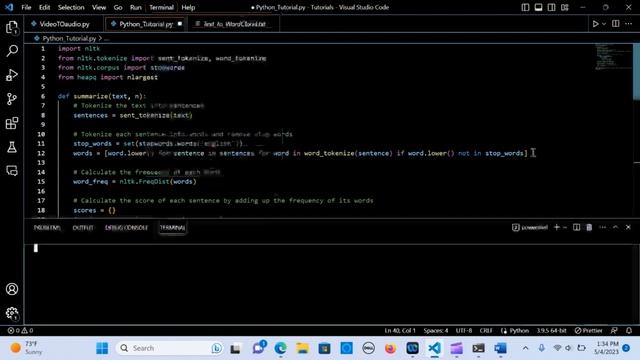Change encoding via UTF-8 status item
This screenshot has width=640, height=360.
tap(464, 331)
